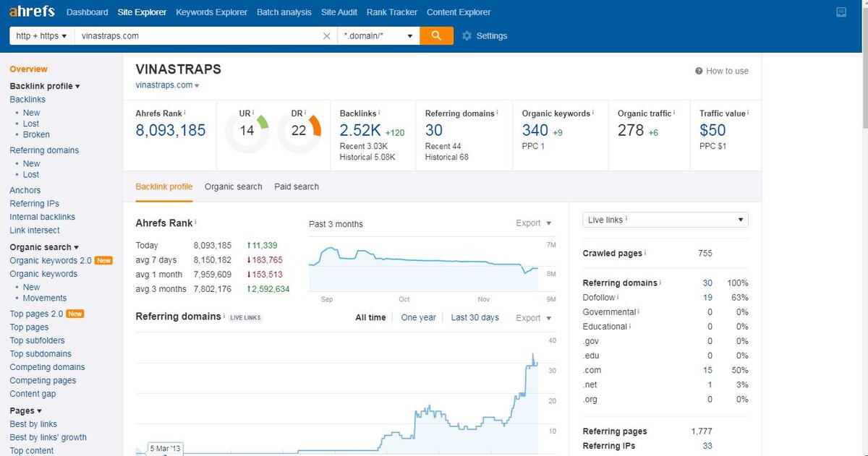
Task: Click inside the domain search input field
Action: tap(199, 35)
